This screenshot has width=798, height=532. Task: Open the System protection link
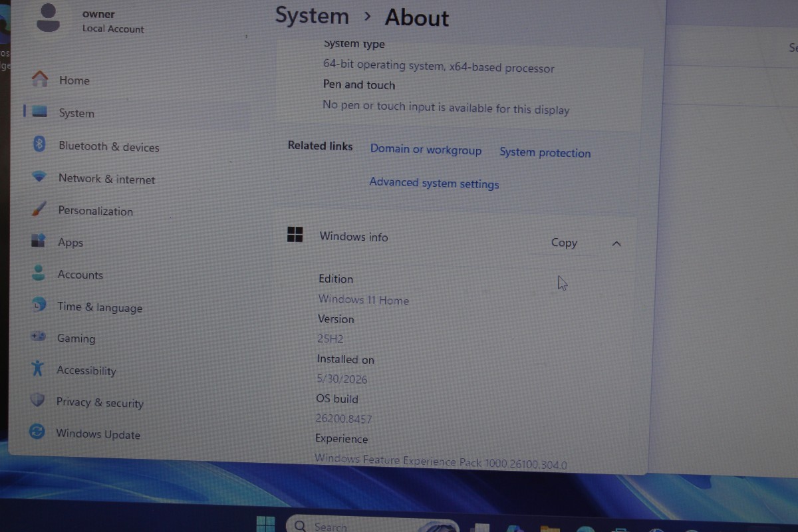(545, 152)
